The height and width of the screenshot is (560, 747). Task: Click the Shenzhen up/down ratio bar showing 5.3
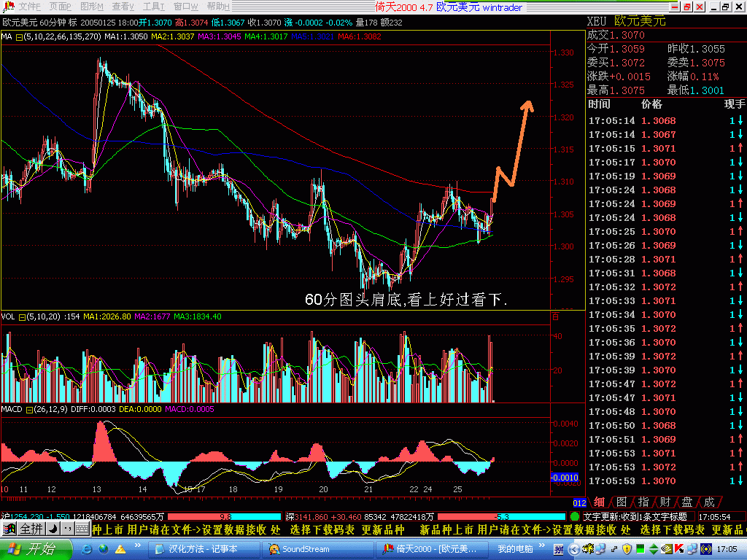[x=501, y=517]
